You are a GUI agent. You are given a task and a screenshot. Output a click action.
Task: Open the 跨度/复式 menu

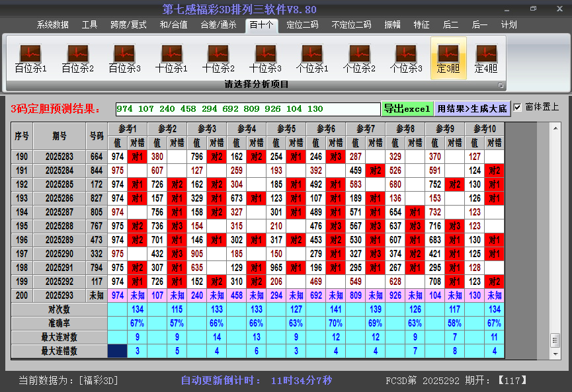pyautogui.click(x=128, y=25)
